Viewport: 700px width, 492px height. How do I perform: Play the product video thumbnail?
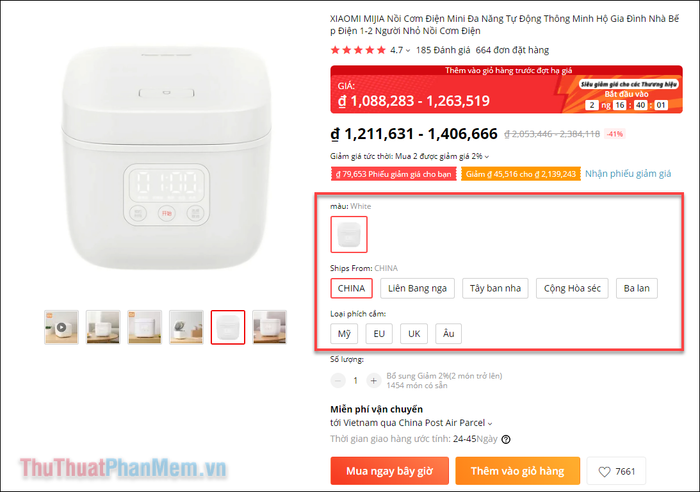[x=62, y=327]
